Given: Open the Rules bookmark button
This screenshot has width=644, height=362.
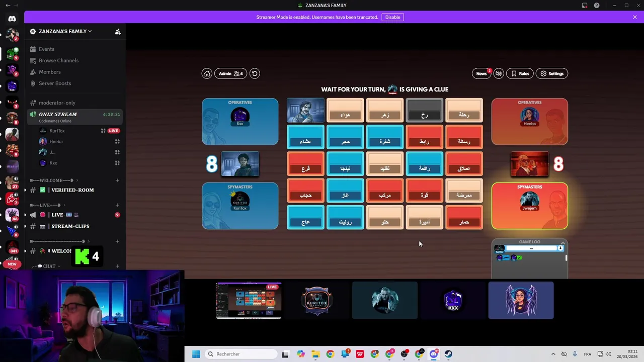Looking at the screenshot, I should coord(520,73).
